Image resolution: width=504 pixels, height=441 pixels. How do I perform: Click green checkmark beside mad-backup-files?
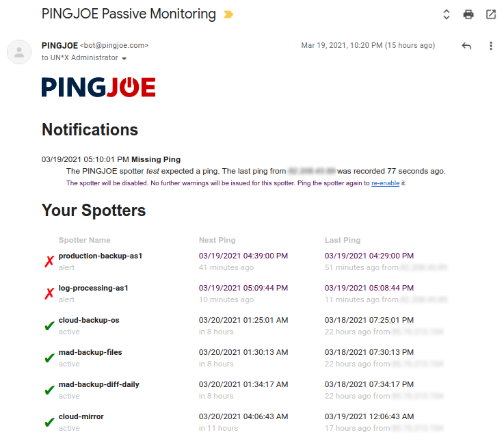(49, 358)
